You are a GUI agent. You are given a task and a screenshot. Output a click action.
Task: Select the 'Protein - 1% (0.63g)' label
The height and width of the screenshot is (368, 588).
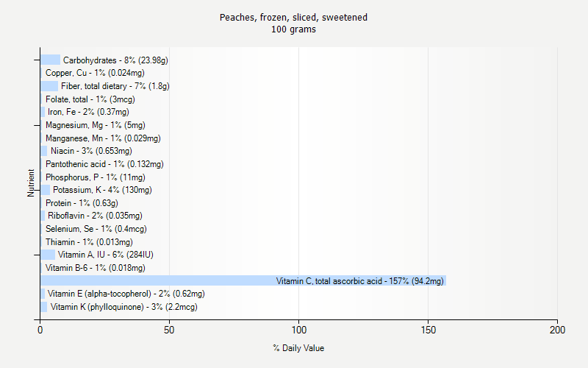(x=82, y=203)
